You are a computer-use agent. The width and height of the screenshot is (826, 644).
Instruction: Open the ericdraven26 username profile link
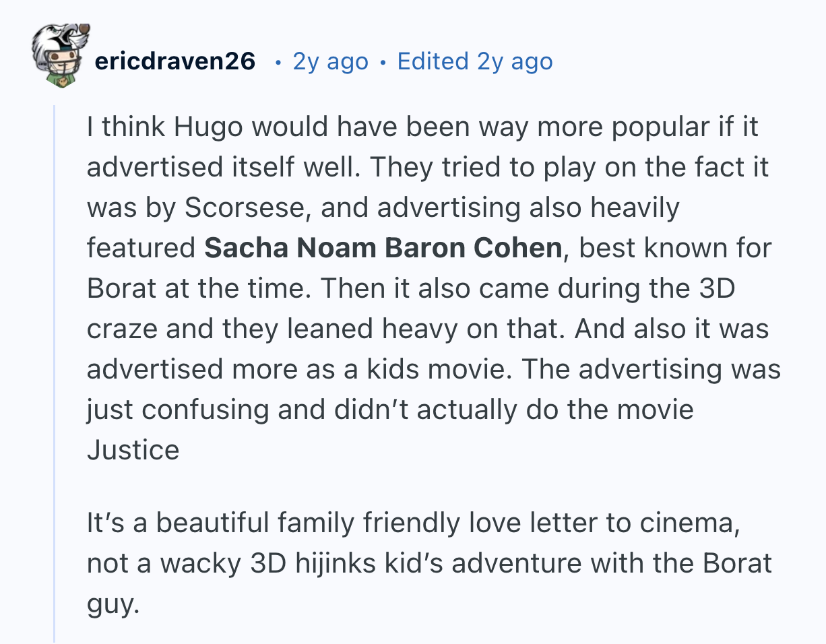(175, 61)
